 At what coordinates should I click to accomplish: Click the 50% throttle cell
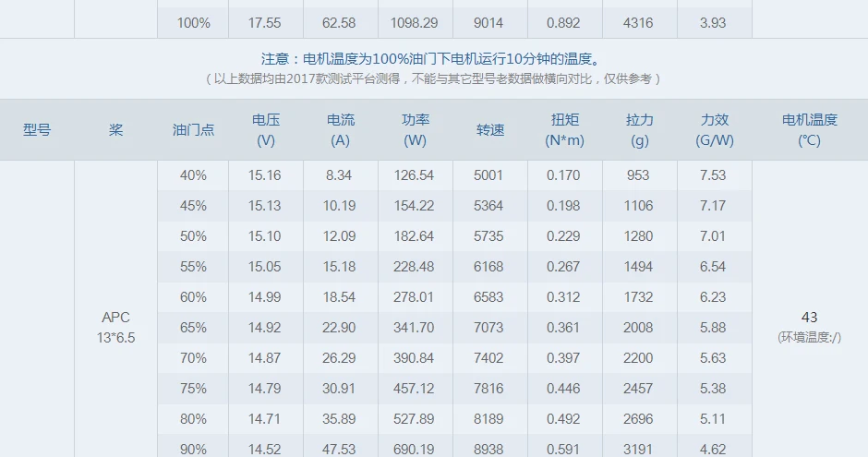[x=193, y=236]
